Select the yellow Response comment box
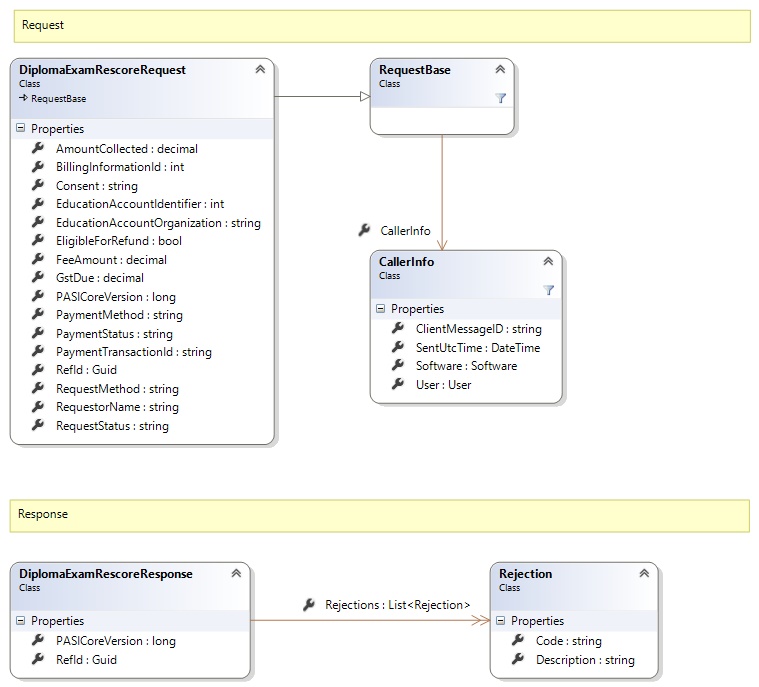759x687 pixels. pyautogui.click(x=381, y=515)
